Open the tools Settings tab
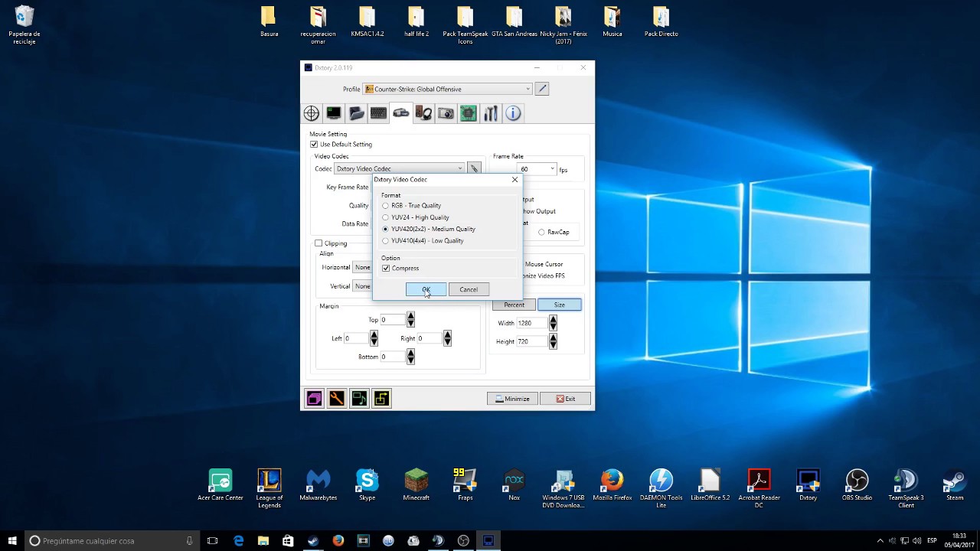The image size is (980, 551). pyautogui.click(x=491, y=113)
